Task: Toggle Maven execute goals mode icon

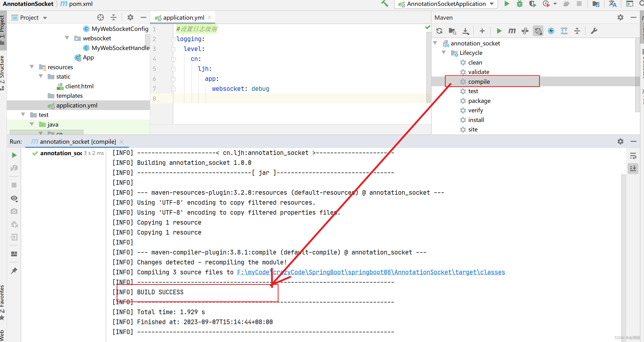Action: [538, 31]
